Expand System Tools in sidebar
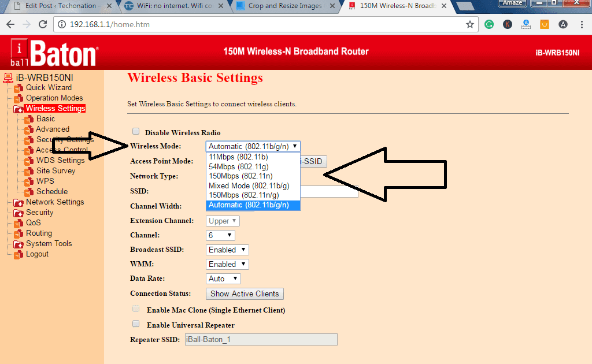 click(x=49, y=244)
